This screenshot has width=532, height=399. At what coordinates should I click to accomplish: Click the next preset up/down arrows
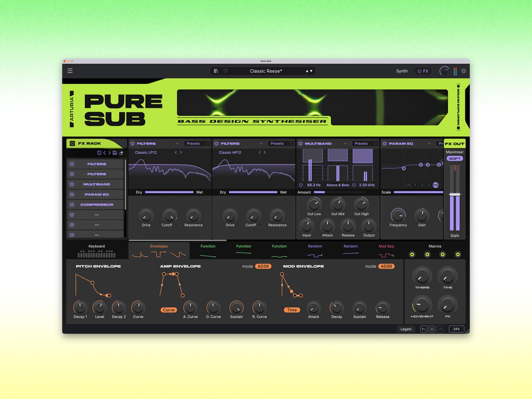pos(309,71)
